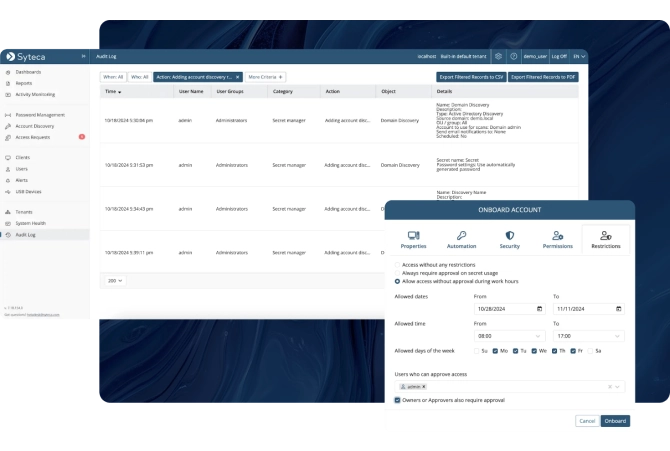Viewport: 670px width, 451px height.
Task: Click the System Health sidebar icon
Action: [x=8, y=223]
